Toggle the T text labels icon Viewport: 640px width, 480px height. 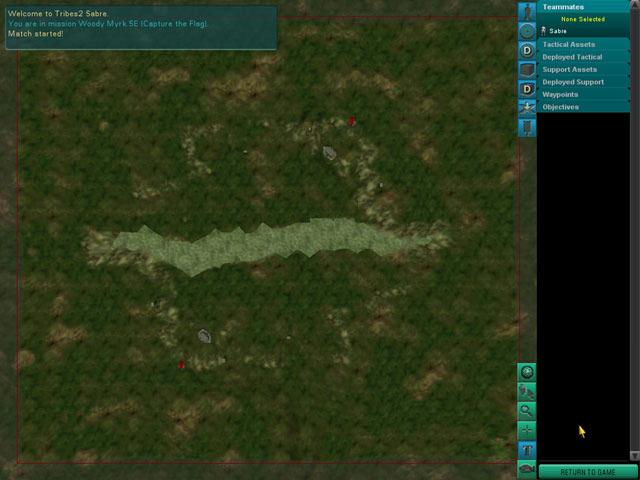(x=527, y=450)
